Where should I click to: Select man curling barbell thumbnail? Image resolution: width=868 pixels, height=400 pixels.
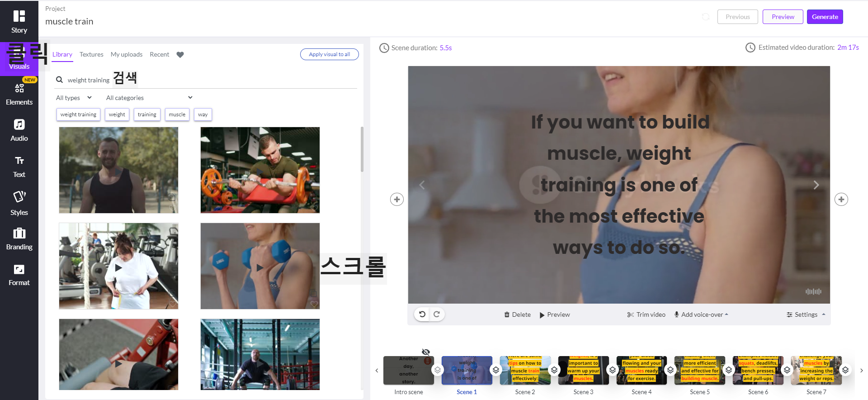[x=260, y=170]
